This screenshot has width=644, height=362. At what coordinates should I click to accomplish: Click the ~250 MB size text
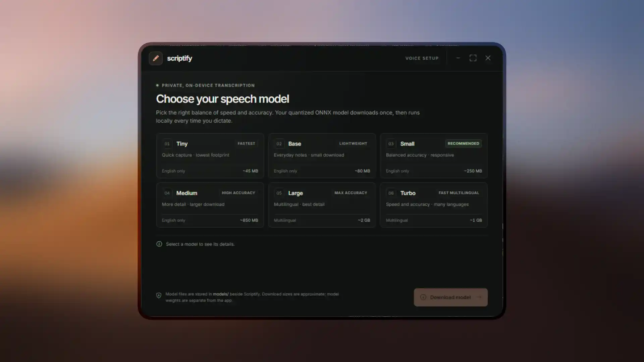pos(473,171)
